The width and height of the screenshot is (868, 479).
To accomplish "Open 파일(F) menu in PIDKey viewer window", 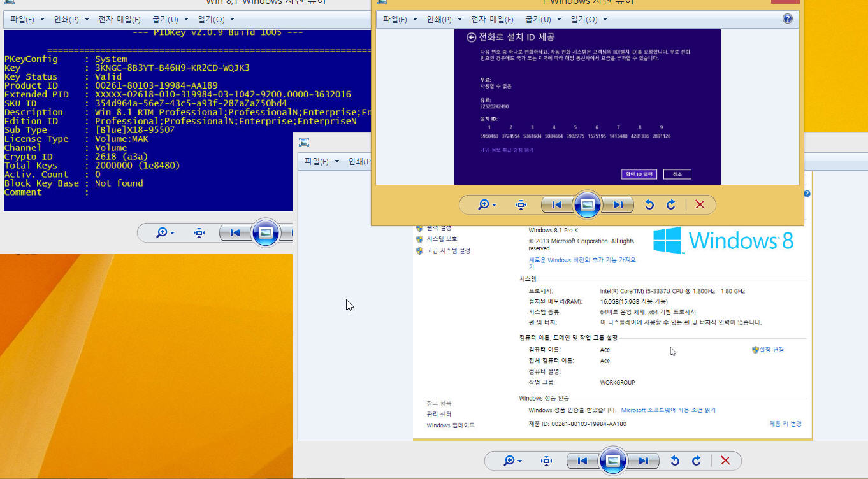I will click(27, 19).
